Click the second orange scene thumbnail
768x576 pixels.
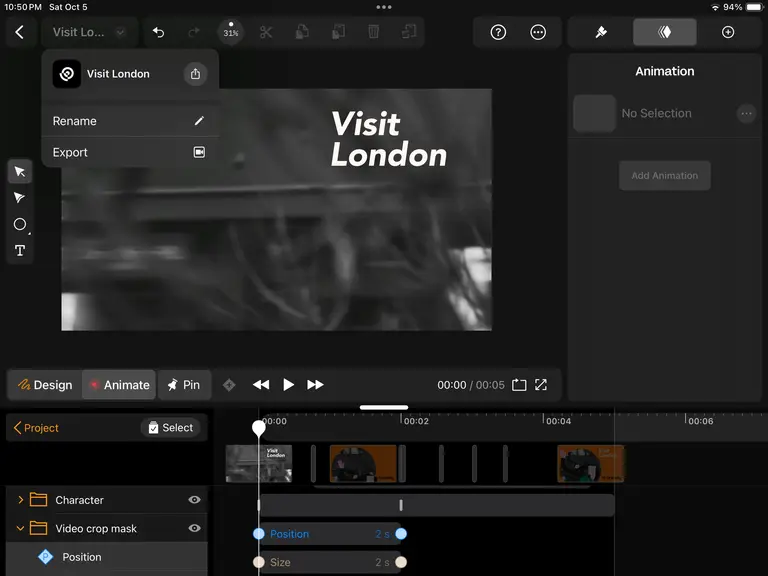coord(363,463)
